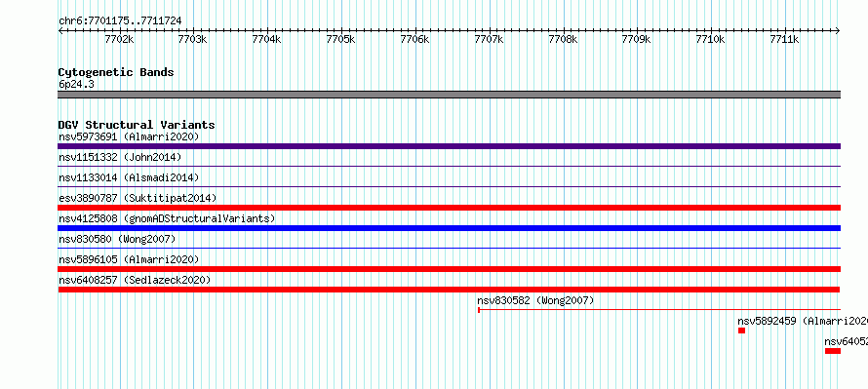Open variant label esv3890787 (Suktitipat2014)

tap(138, 198)
